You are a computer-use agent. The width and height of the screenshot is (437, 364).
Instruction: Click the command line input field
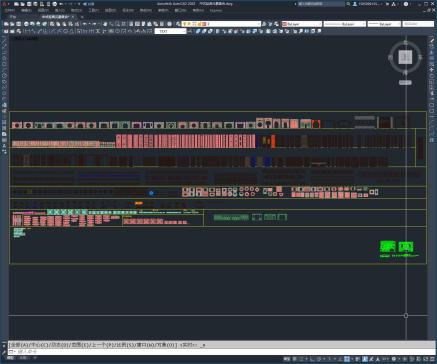click(x=223, y=352)
